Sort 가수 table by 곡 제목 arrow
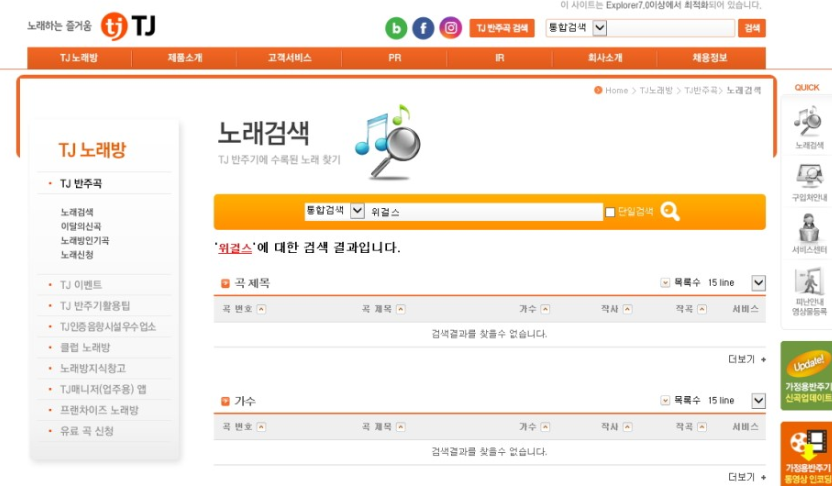 click(x=401, y=427)
